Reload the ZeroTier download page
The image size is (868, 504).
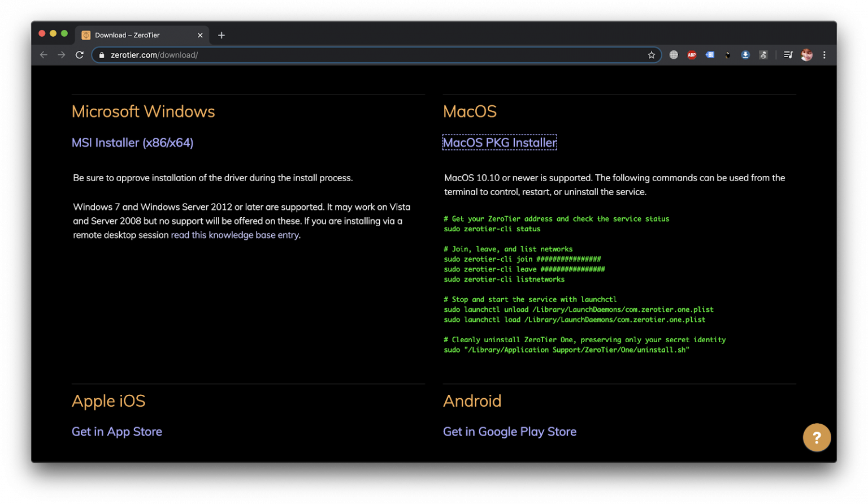[80, 55]
